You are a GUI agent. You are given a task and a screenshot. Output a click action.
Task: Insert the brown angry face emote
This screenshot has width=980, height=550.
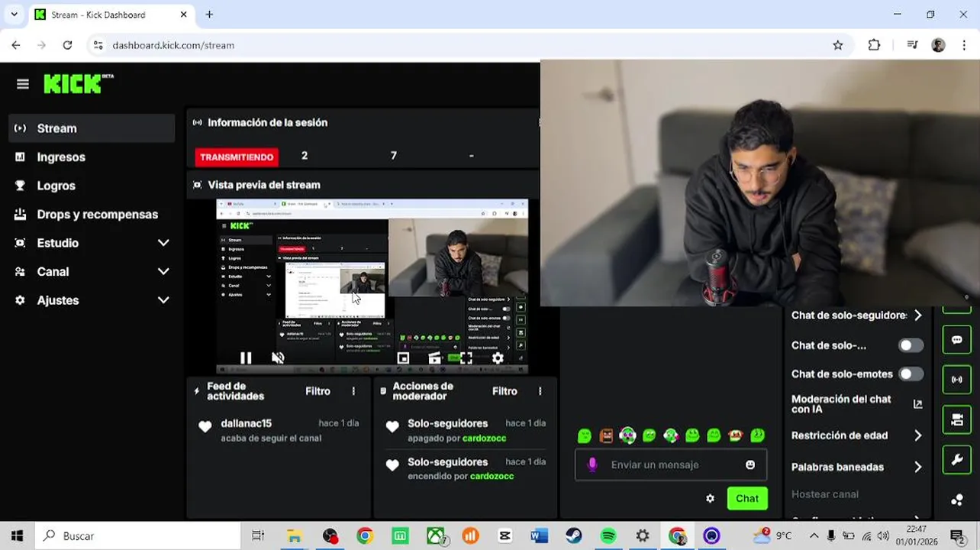click(x=606, y=435)
